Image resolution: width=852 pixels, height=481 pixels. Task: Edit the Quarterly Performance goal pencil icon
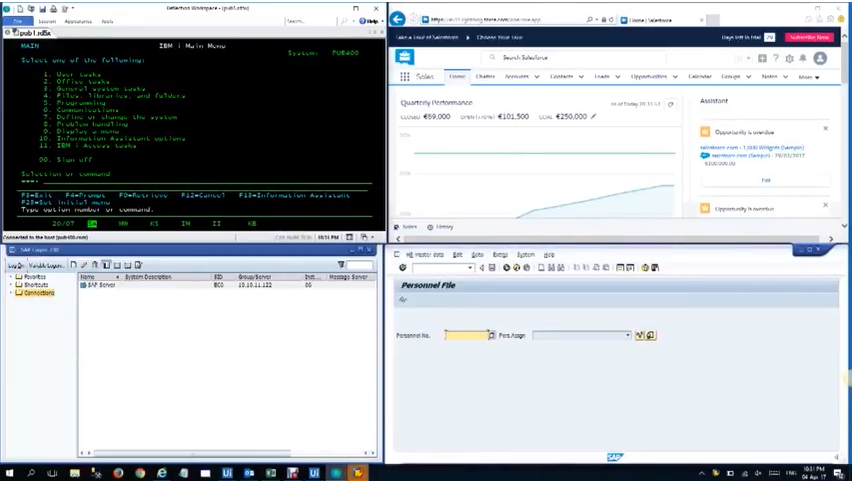[594, 116]
